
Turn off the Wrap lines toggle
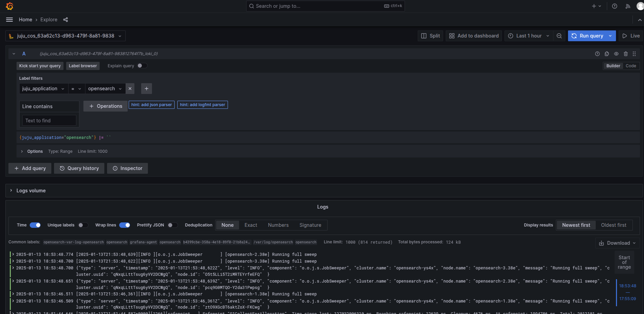point(125,225)
